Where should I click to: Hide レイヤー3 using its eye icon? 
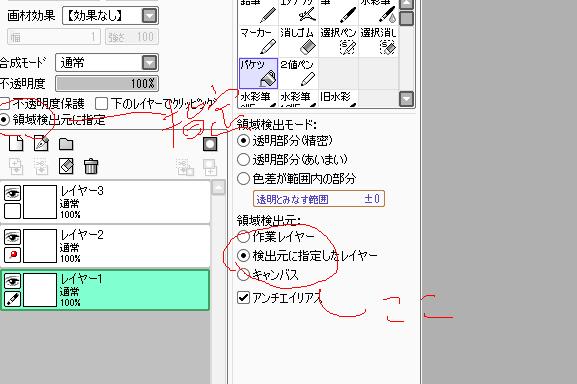pos(13,193)
